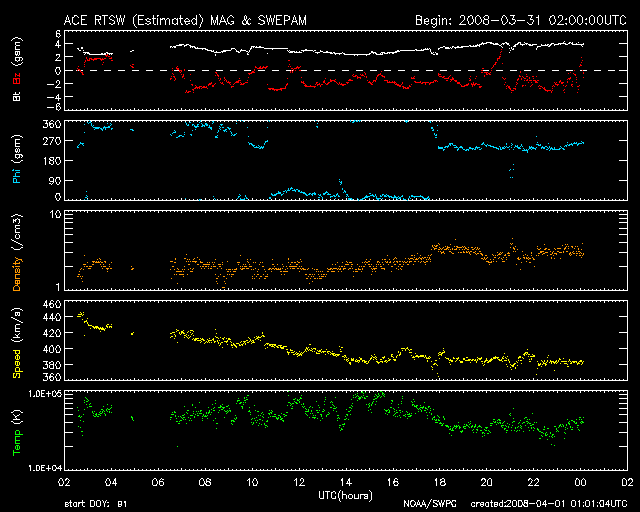Screen dimensions: 640x512
Task: Click the "1.0E+05" tick on the Temp axis
Action: click(x=45, y=394)
